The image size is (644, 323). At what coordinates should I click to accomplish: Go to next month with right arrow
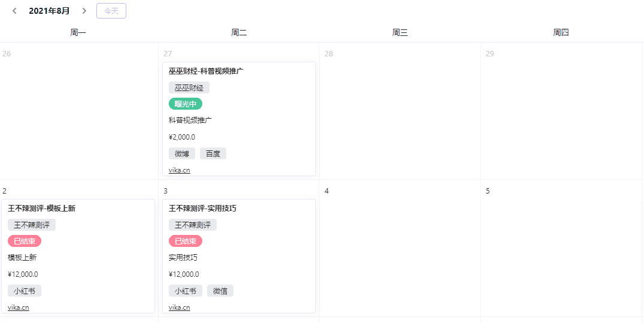(84, 11)
